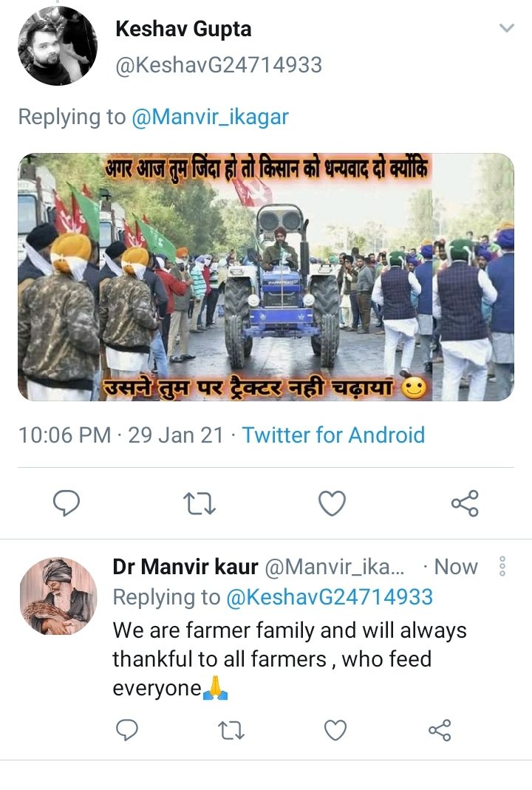Share Dr Manvir kaur's reply
The height and width of the screenshot is (790, 532).
(x=440, y=730)
